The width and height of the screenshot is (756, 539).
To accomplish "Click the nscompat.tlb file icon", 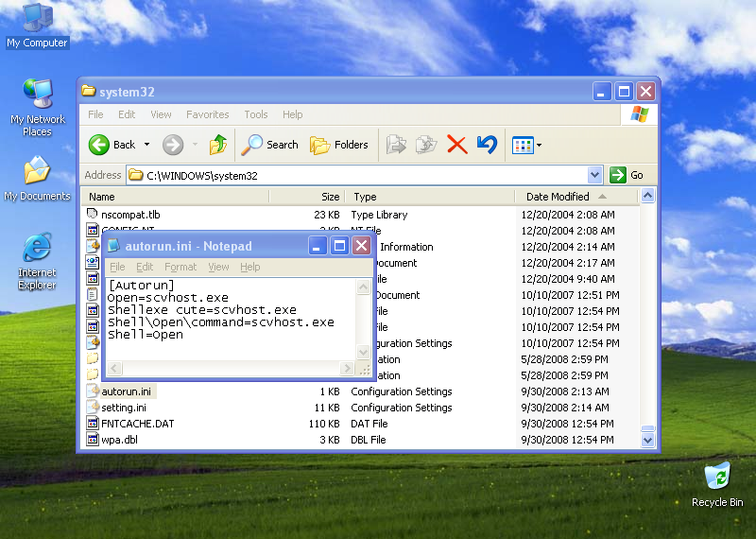I will tap(92, 215).
